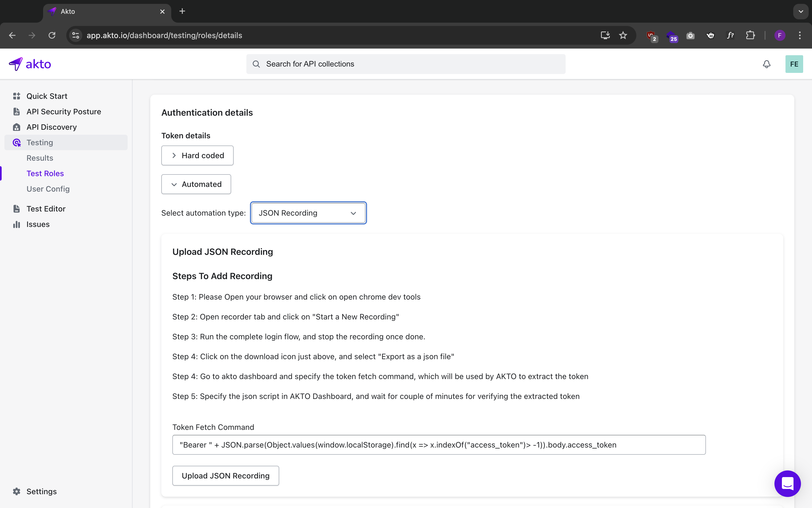The width and height of the screenshot is (812, 508).
Task: Bookmark page with star icon
Action: pyautogui.click(x=623, y=35)
